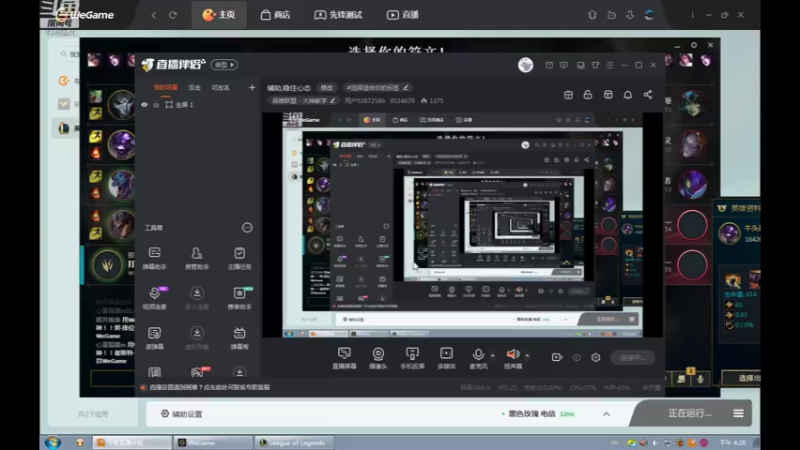Add a 多媒体 multimedia source
The image size is (800, 450).
pyautogui.click(x=446, y=358)
